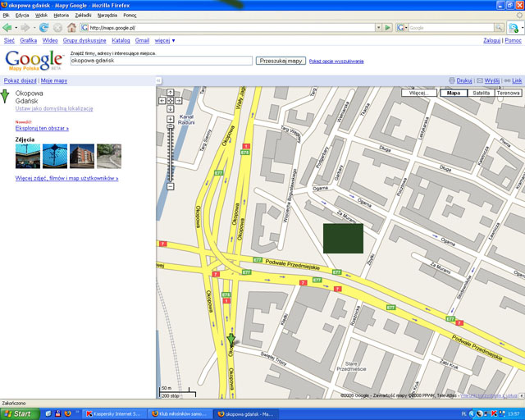Screen dimensions: 525x420
Task: Click the zoom out minus button on the map
Action: [x=170, y=187]
